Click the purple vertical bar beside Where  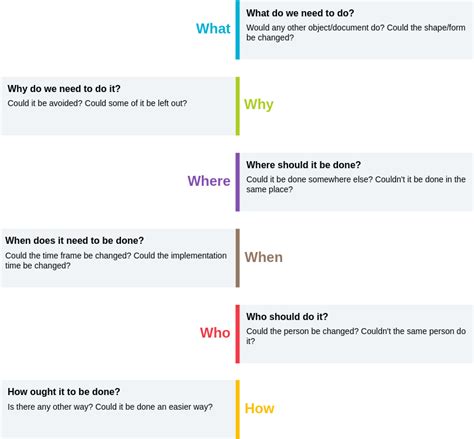click(238, 182)
